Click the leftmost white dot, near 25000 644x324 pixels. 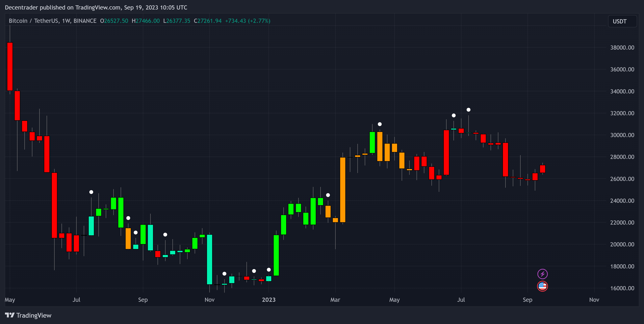click(91, 192)
